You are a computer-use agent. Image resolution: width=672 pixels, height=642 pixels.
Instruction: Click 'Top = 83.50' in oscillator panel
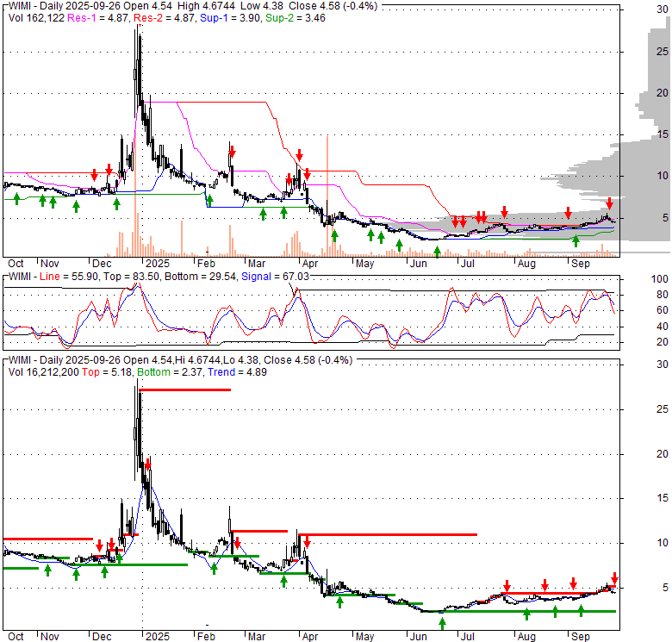(130, 277)
